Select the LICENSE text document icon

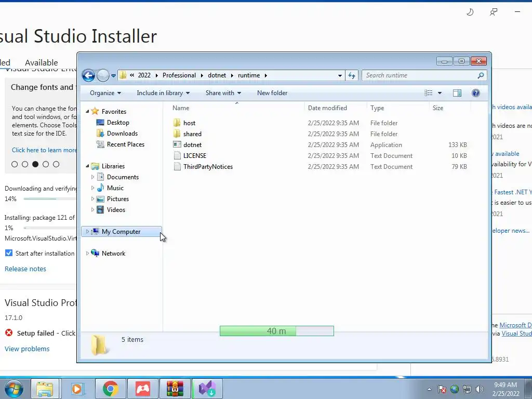177,156
